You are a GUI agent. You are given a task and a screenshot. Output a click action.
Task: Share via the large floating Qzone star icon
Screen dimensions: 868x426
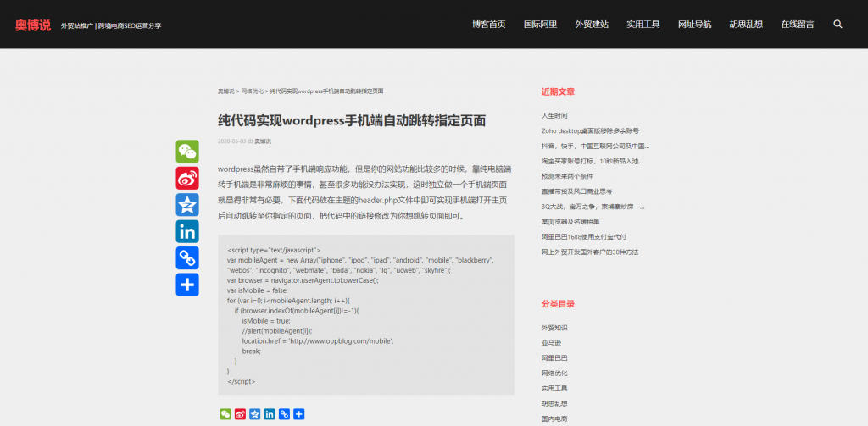pyautogui.click(x=187, y=205)
